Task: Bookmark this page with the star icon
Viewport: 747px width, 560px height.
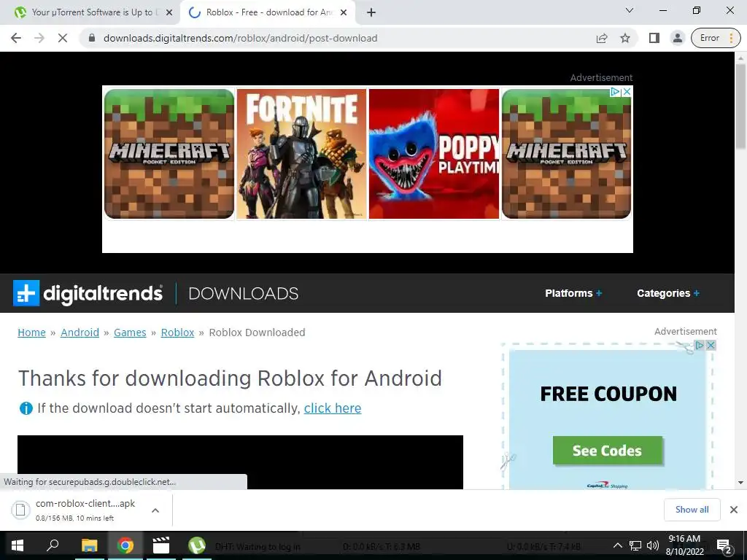Action: [625, 38]
